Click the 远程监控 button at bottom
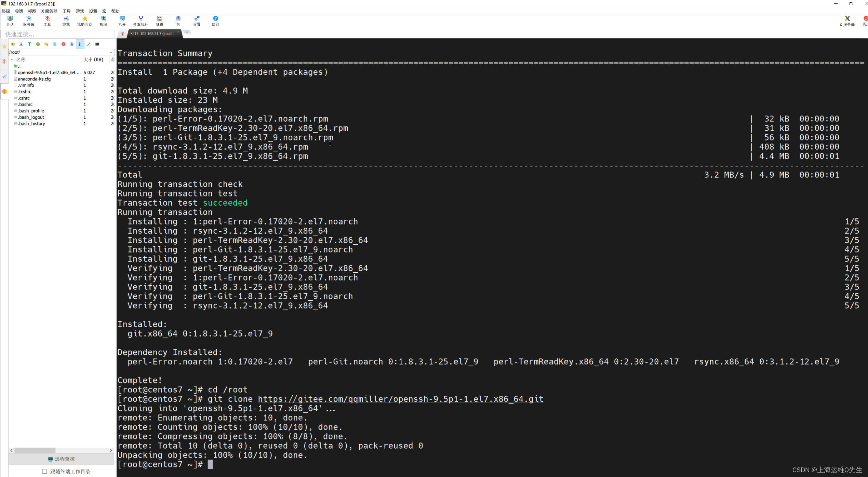The width and height of the screenshot is (868, 477). pos(62,459)
